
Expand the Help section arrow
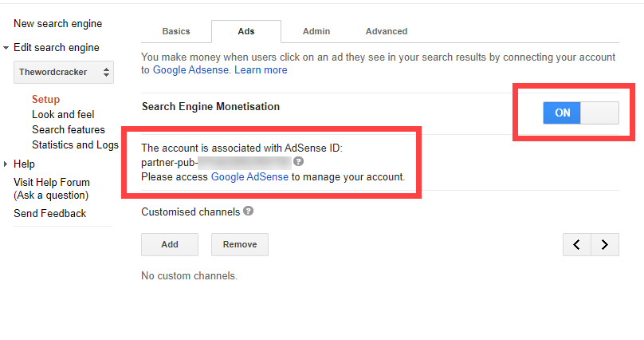point(6,164)
